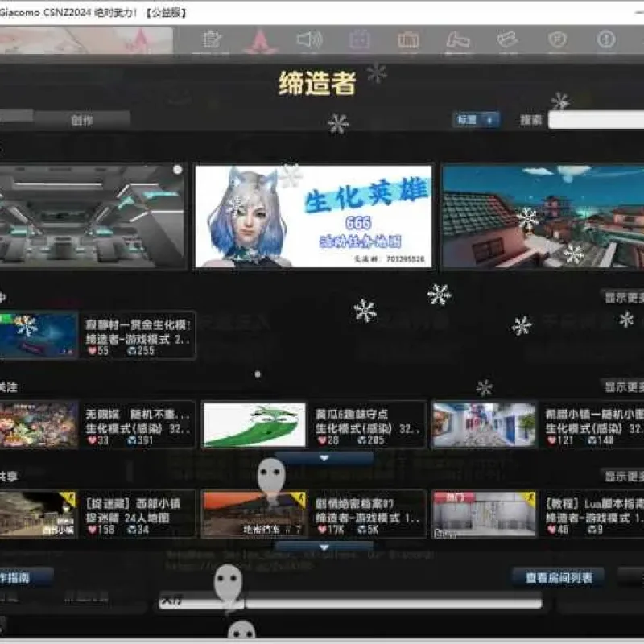
Task: Click heart icon on 希腊小镇 card
Action: click(551, 440)
